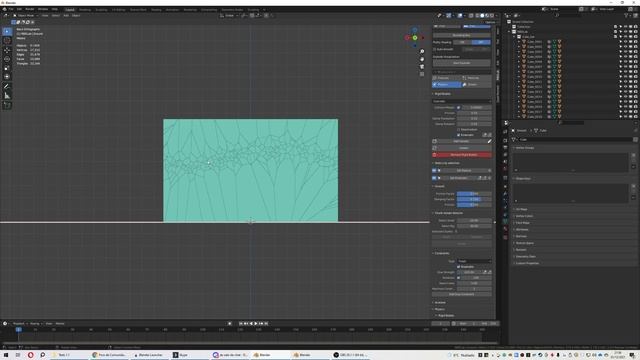Click the outliner filter funnel icon
Viewport: 640px width, 360px height.
(x=626, y=16)
